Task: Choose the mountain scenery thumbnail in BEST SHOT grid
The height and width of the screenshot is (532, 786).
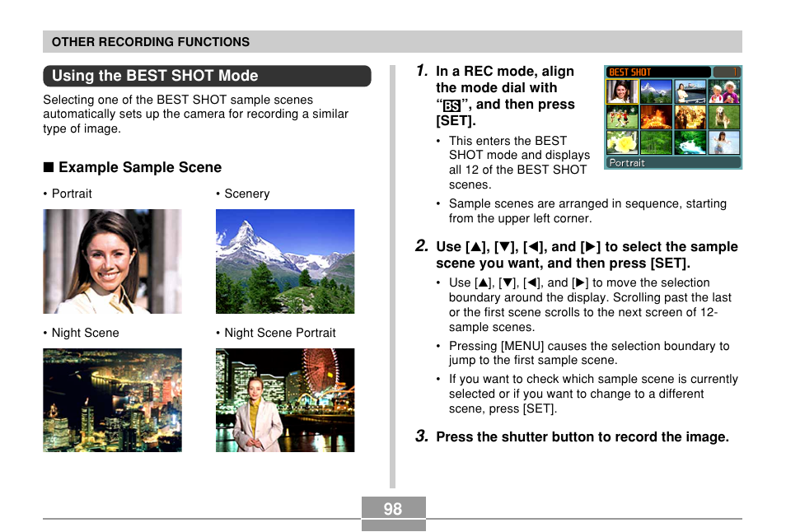Action: tap(656, 91)
